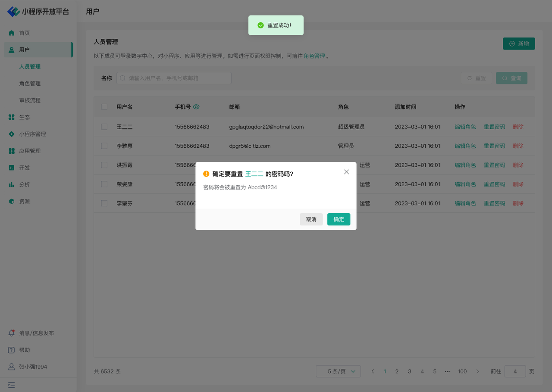This screenshot has height=392, width=552.
Task: Click the mini program management (小程序管理) icon
Action: point(12,134)
